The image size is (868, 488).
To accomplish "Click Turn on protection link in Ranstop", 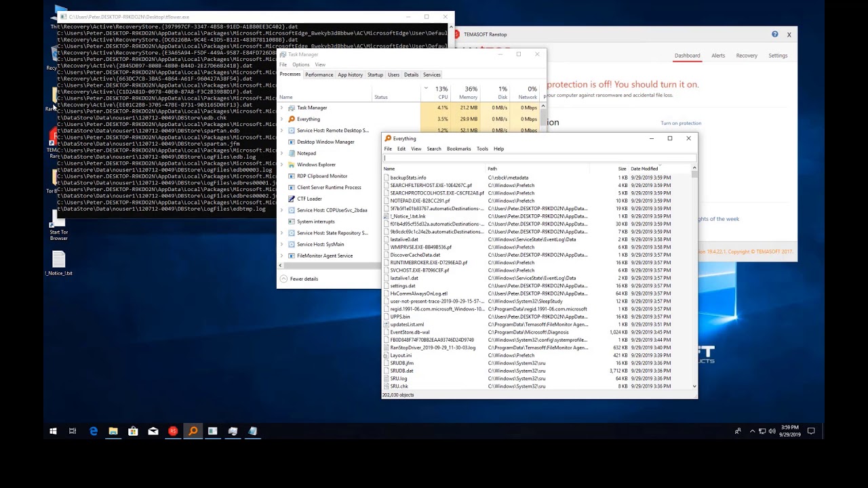I will tap(681, 123).
